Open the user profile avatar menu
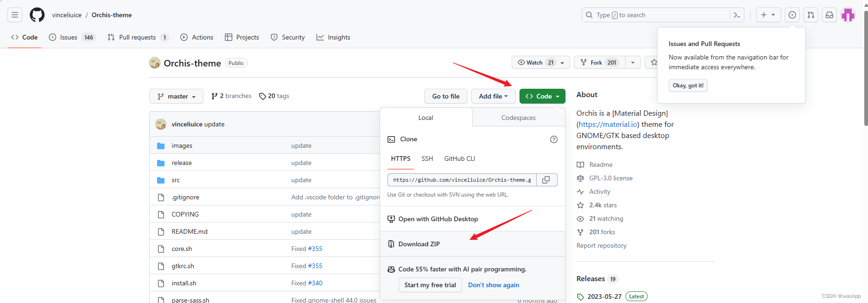Viewport: 868px width, 303px height. coord(848,15)
